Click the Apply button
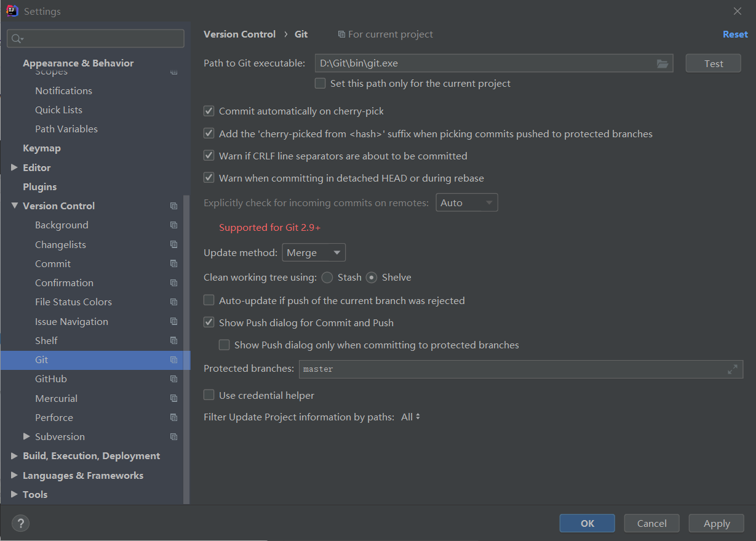Screen dimensions: 756x541 (717, 523)
